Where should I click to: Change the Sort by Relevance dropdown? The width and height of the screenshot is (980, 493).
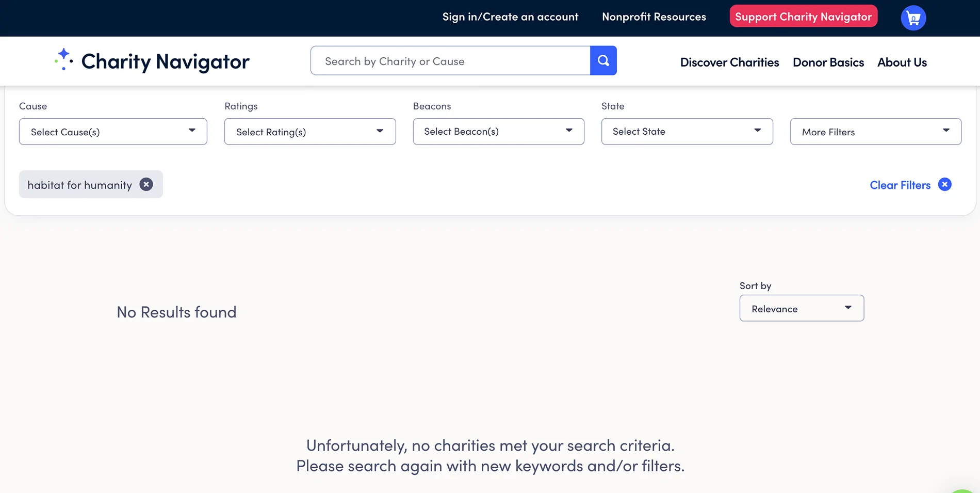click(802, 308)
